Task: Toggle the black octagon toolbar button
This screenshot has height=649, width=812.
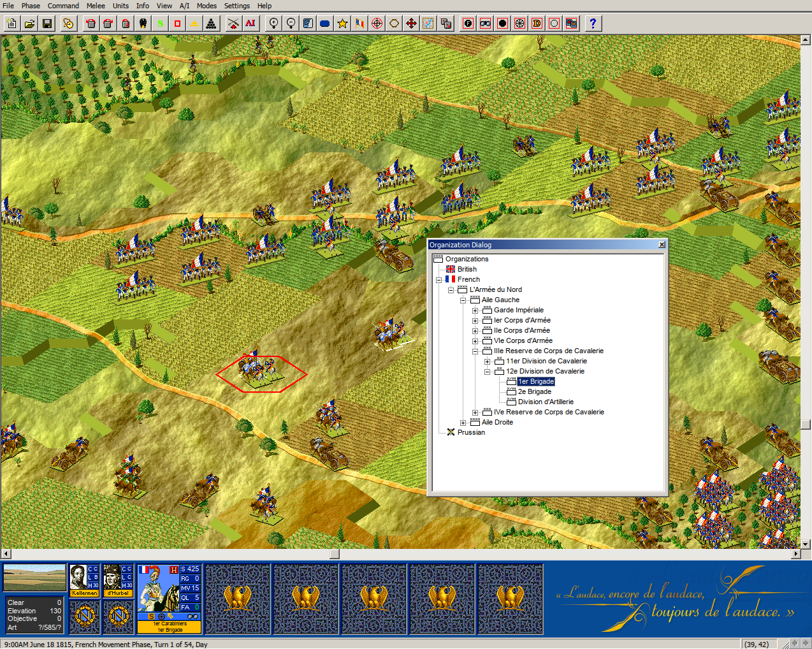Action: pyautogui.click(x=502, y=24)
